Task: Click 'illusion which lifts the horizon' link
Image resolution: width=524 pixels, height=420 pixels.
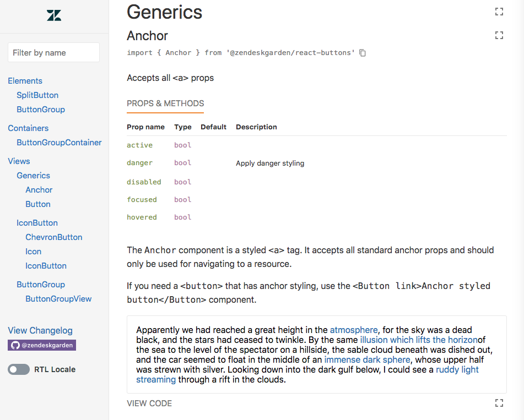Action: [418, 340]
